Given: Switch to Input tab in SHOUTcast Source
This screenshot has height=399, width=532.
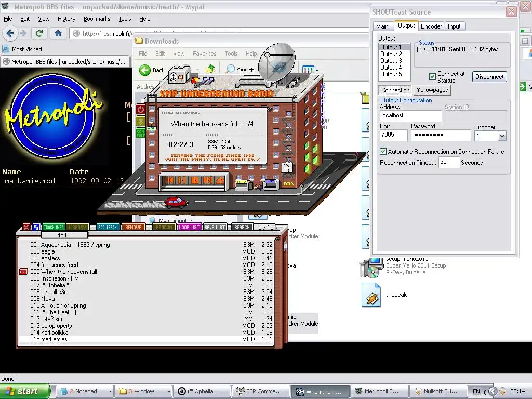Looking at the screenshot, I should 454,26.
